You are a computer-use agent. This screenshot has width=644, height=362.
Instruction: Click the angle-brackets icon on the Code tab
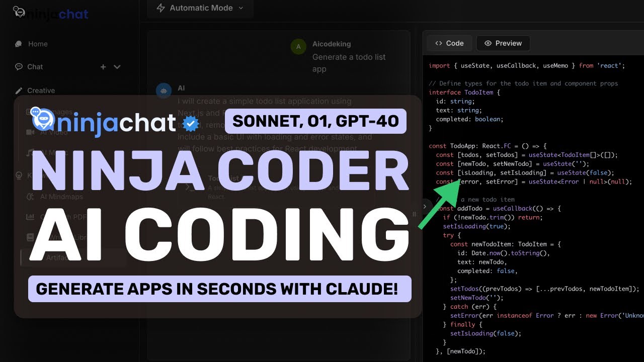(x=439, y=43)
